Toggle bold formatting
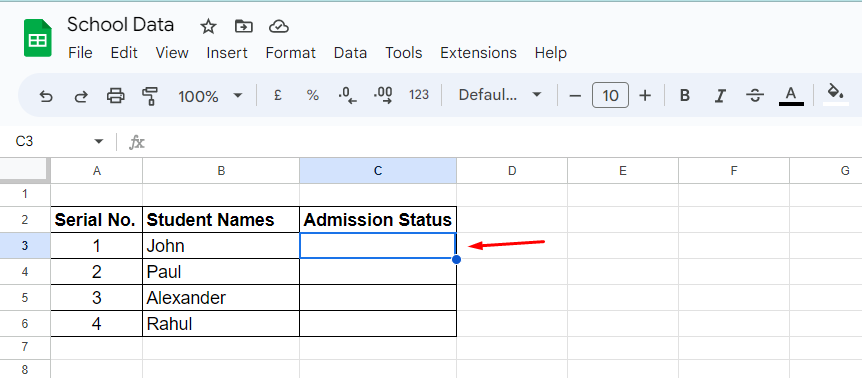This screenshot has width=862, height=378. (684, 96)
